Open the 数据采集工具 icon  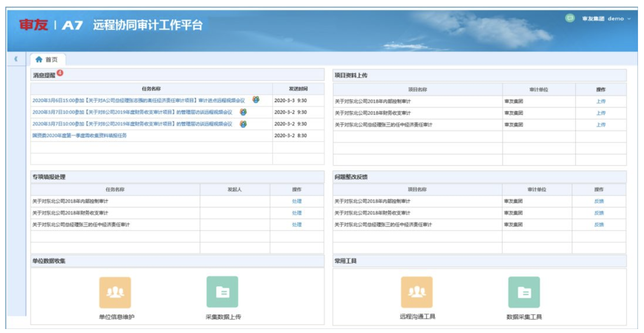(524, 292)
